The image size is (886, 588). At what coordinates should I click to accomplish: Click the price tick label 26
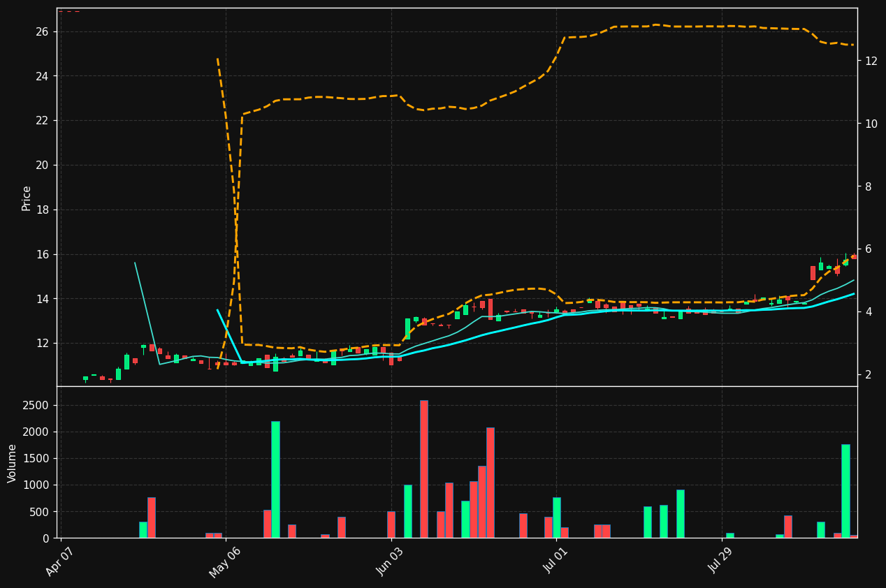point(41,31)
